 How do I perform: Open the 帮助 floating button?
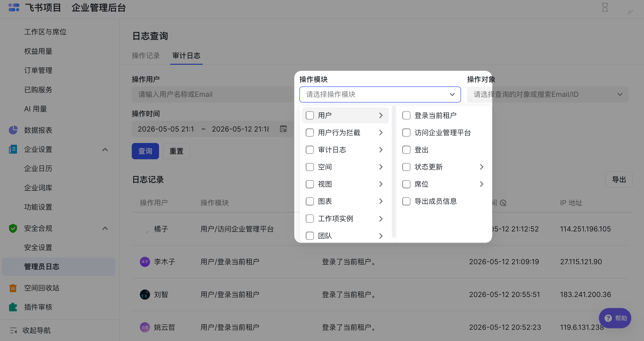[x=615, y=318]
